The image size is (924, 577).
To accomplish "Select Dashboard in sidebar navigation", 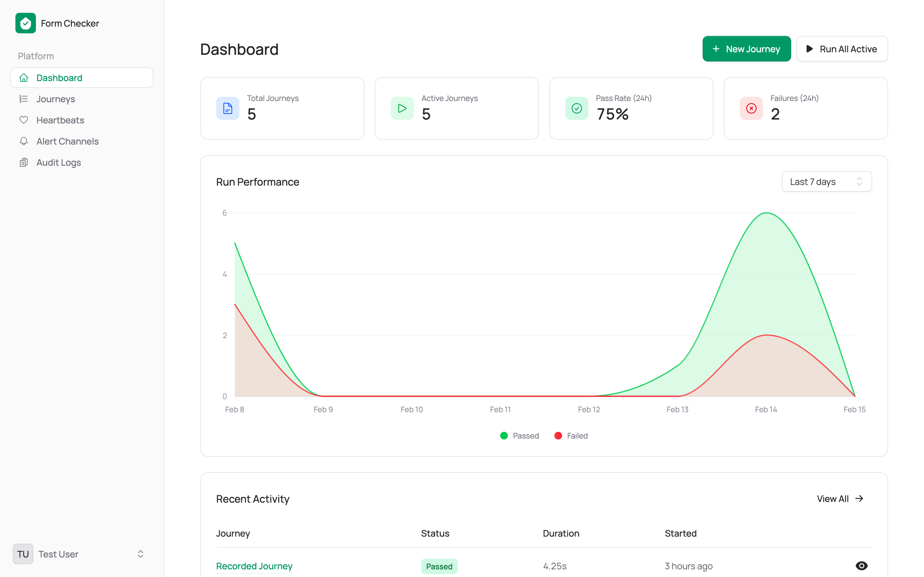I will click(x=59, y=78).
